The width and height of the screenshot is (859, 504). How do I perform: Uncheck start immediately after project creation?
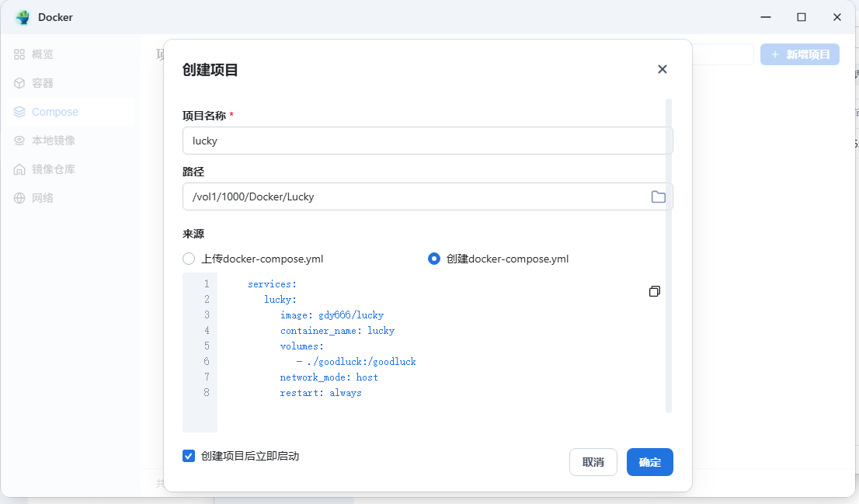point(189,456)
